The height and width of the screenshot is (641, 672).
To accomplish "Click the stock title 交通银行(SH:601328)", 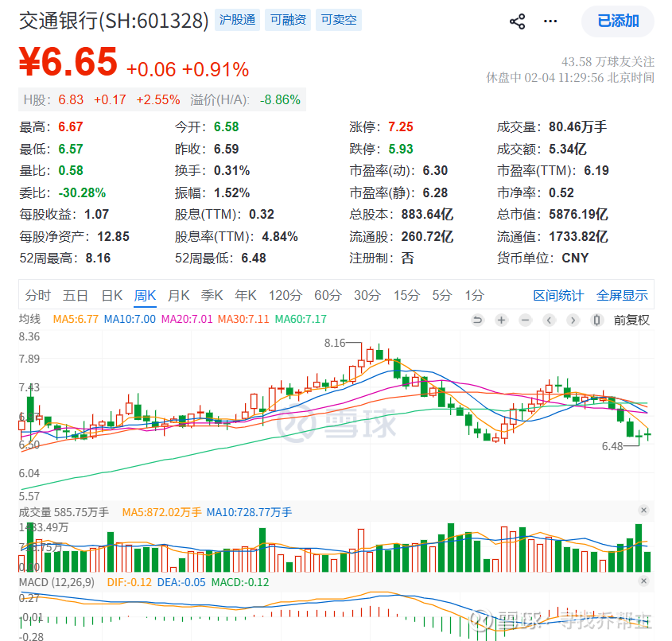I will point(114,21).
